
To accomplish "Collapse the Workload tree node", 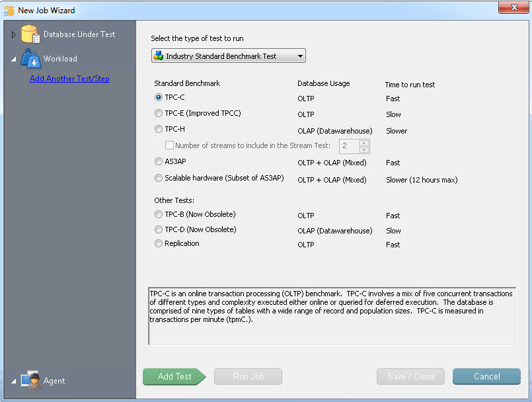I will pyautogui.click(x=14, y=60).
